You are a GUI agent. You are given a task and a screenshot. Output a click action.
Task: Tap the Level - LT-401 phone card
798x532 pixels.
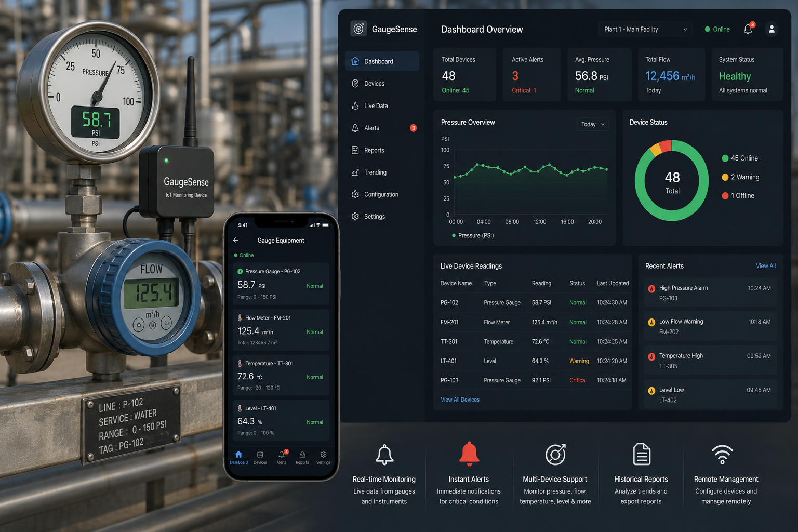[281, 420]
